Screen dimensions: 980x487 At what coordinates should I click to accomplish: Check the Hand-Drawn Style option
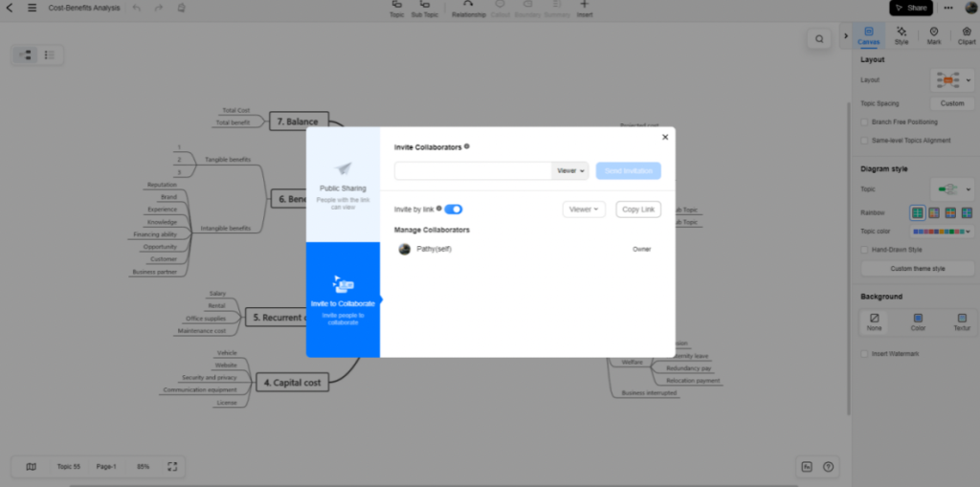pos(865,250)
